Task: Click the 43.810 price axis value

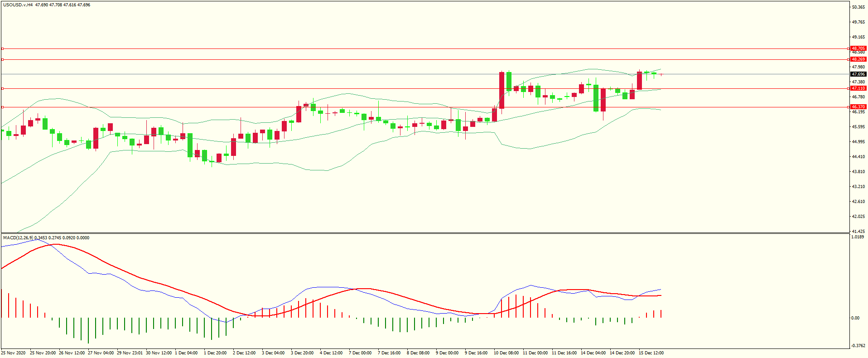Action: tap(858, 172)
